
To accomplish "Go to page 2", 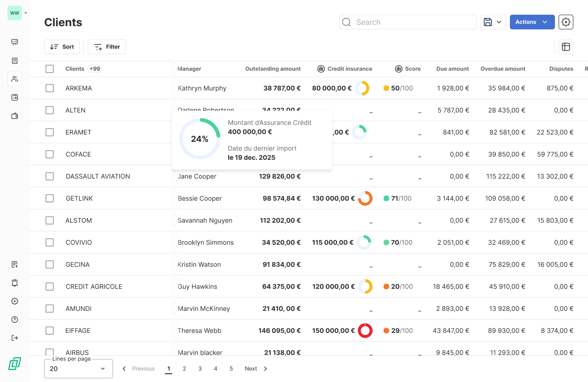I will (184, 369).
